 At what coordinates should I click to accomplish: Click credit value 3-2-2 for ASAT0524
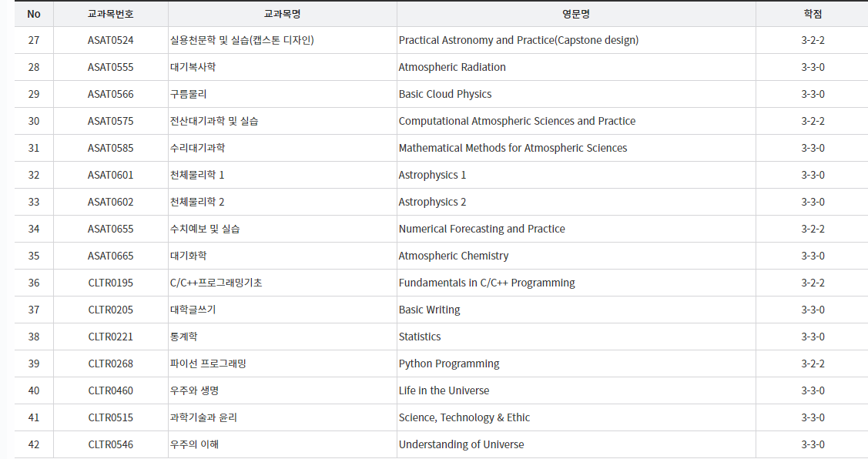(813, 40)
